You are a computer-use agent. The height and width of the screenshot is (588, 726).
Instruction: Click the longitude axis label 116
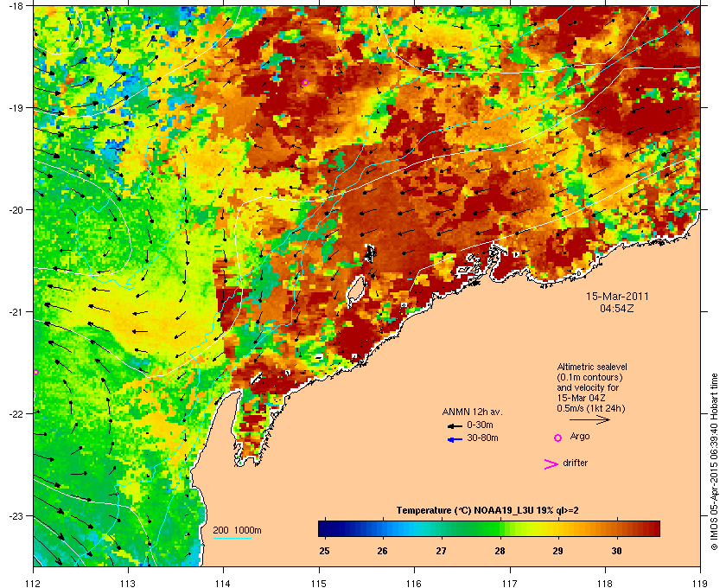pyautogui.click(x=414, y=584)
